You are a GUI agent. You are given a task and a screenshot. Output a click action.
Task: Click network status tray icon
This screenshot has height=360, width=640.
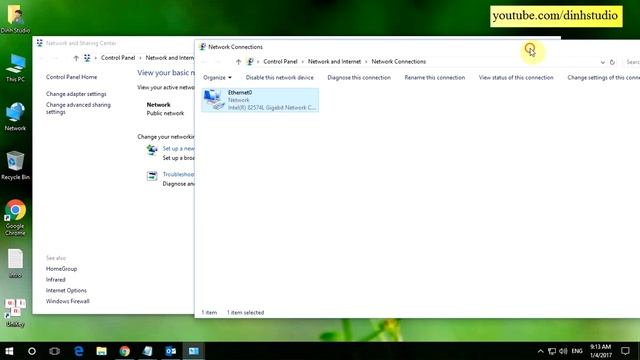coord(552,351)
